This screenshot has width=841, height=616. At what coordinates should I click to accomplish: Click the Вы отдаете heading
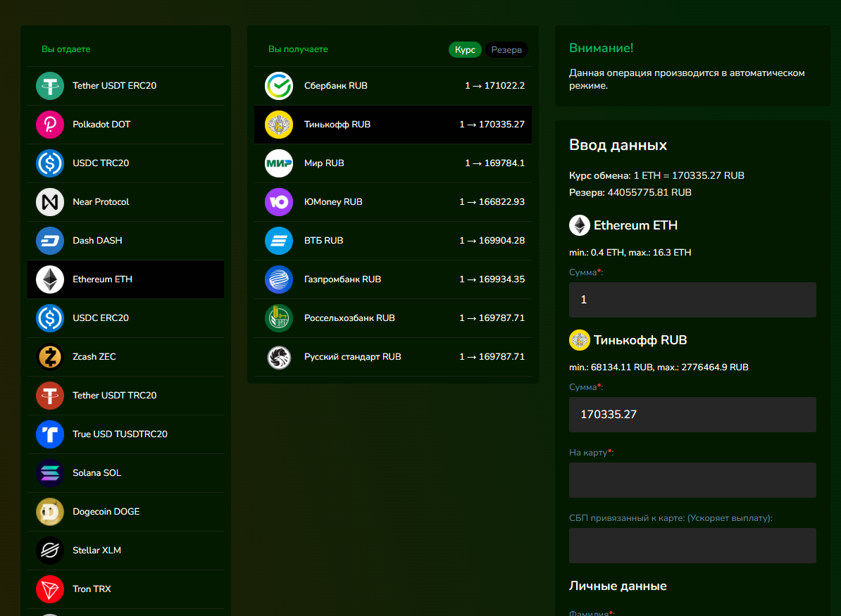(66, 49)
